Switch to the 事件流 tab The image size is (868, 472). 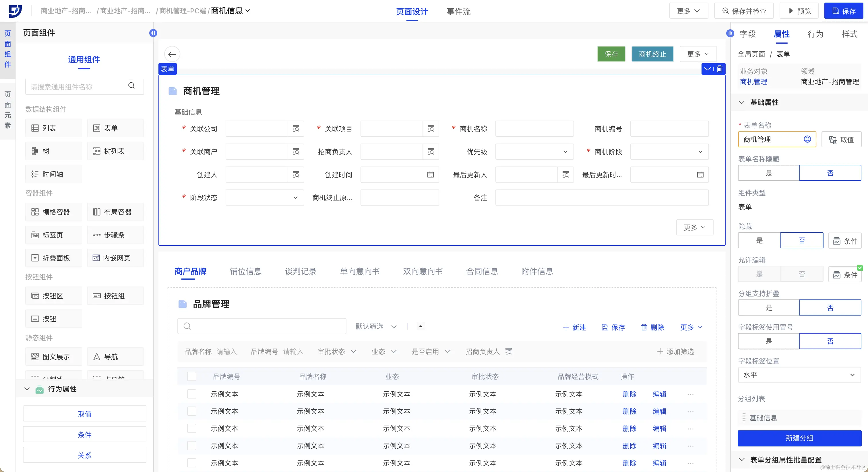point(458,11)
